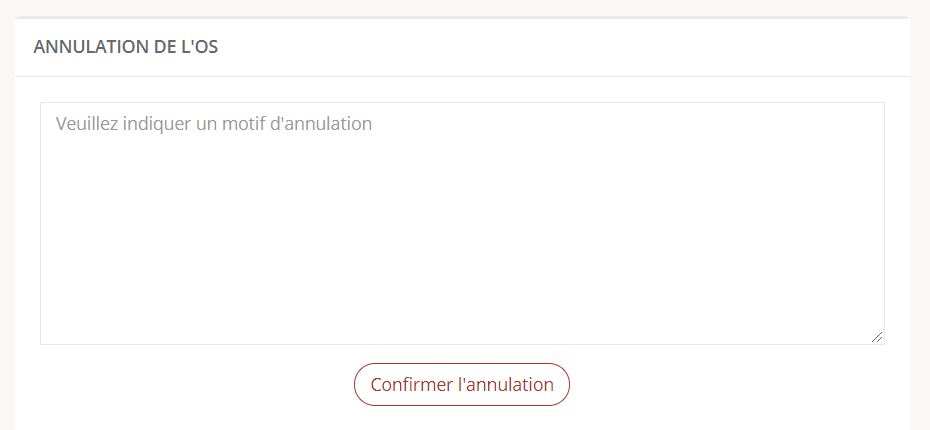Select the "ANNULATION DE L'OS" panel heading
Viewport: 930px width, 430px height.
(x=126, y=47)
